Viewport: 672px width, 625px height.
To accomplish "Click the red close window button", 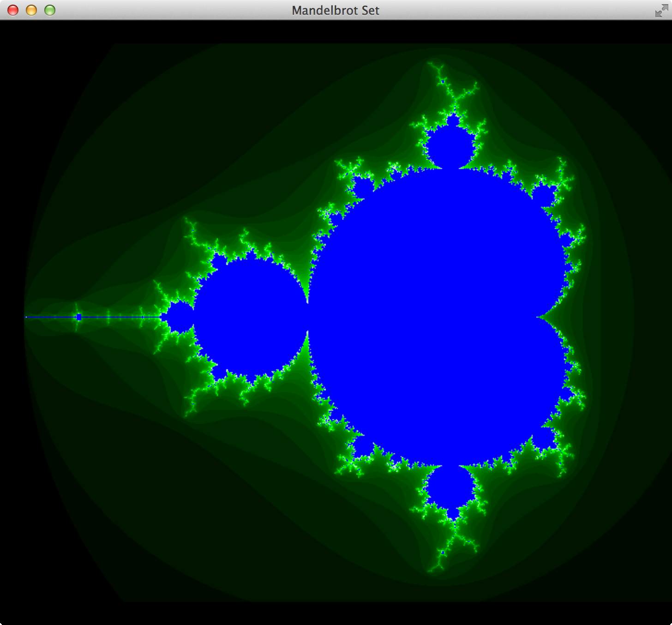I will [x=13, y=10].
